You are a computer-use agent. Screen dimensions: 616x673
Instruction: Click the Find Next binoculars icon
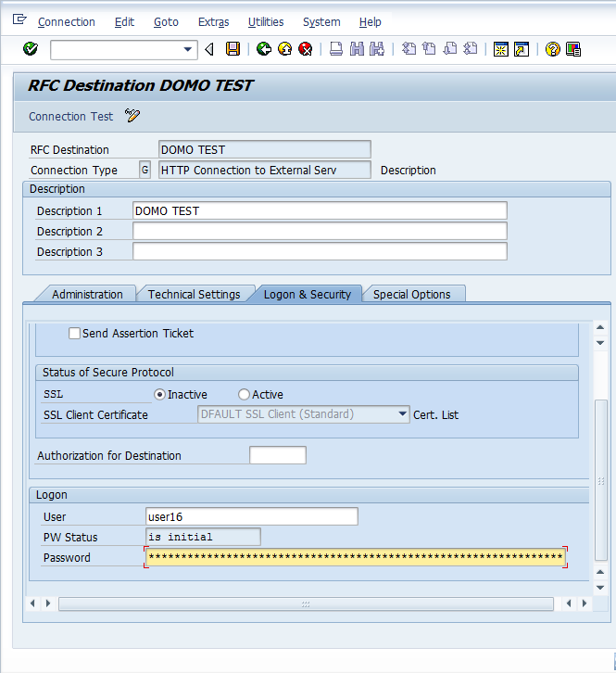377,49
